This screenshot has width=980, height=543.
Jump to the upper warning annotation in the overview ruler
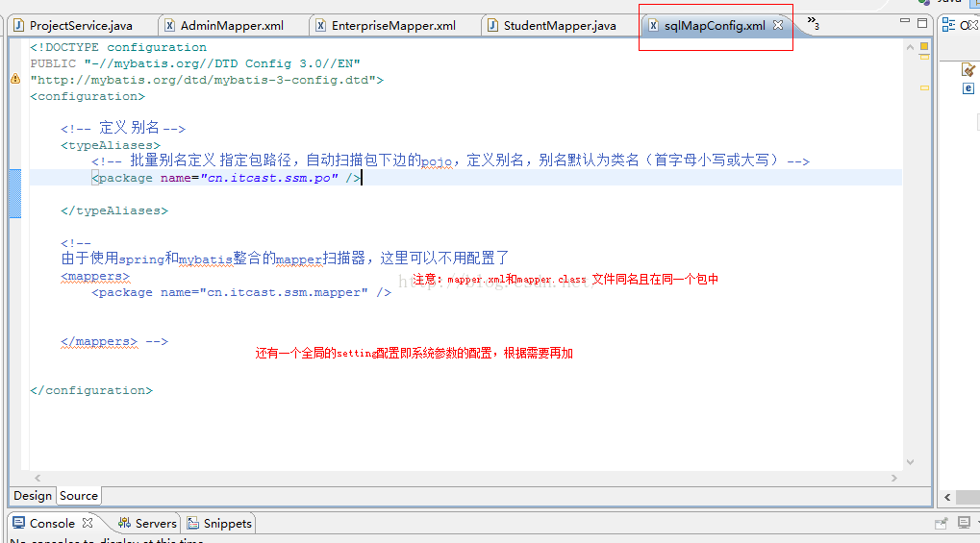[x=924, y=57]
